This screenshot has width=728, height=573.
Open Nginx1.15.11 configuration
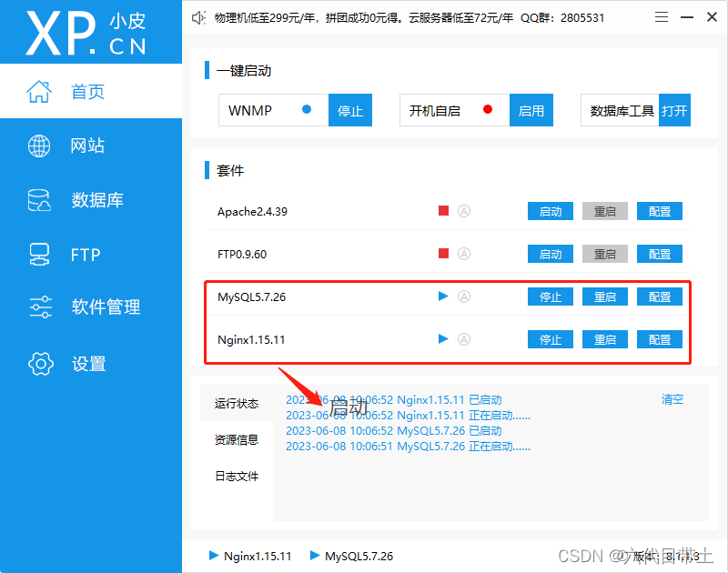pyautogui.click(x=659, y=339)
